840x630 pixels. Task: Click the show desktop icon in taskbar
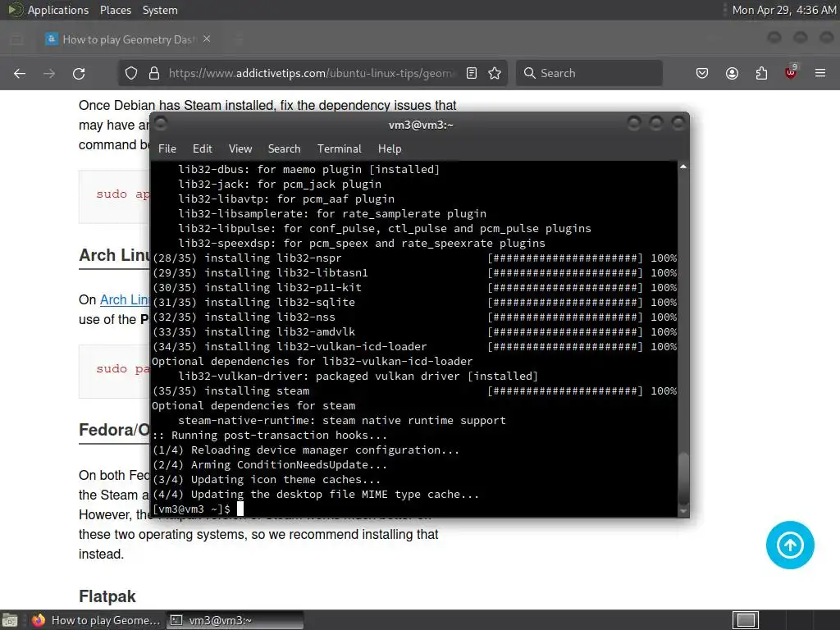click(x=10, y=620)
